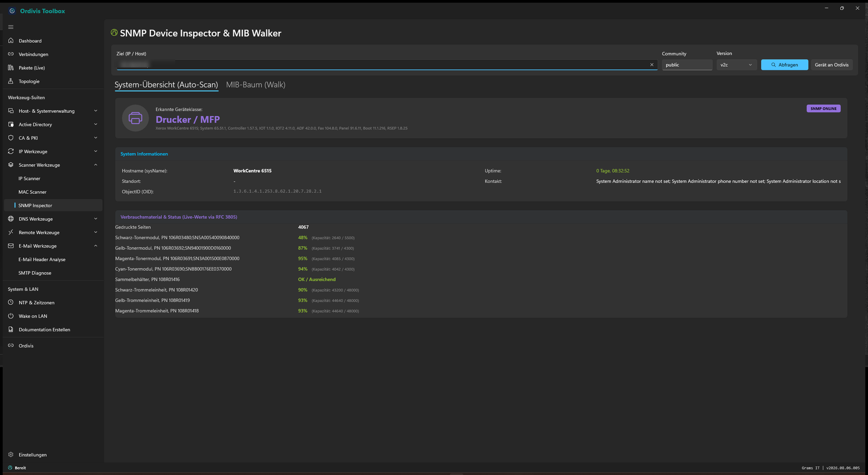Screen dimensions: 868x475
Task: Click the Topologie sidebar icon
Action: pyautogui.click(x=11, y=81)
